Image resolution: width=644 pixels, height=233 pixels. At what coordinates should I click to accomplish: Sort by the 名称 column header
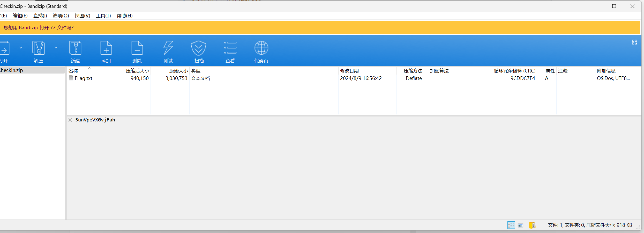pyautogui.click(x=89, y=71)
